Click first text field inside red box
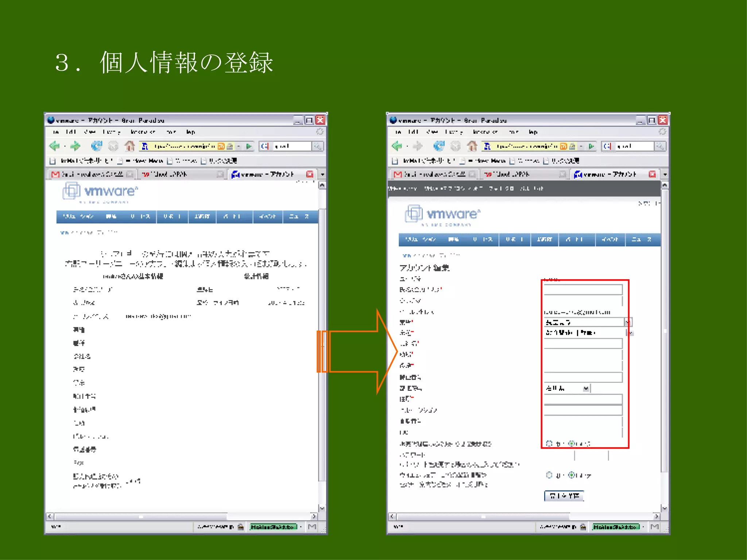Viewport: 747px width, 560px height. (582, 290)
